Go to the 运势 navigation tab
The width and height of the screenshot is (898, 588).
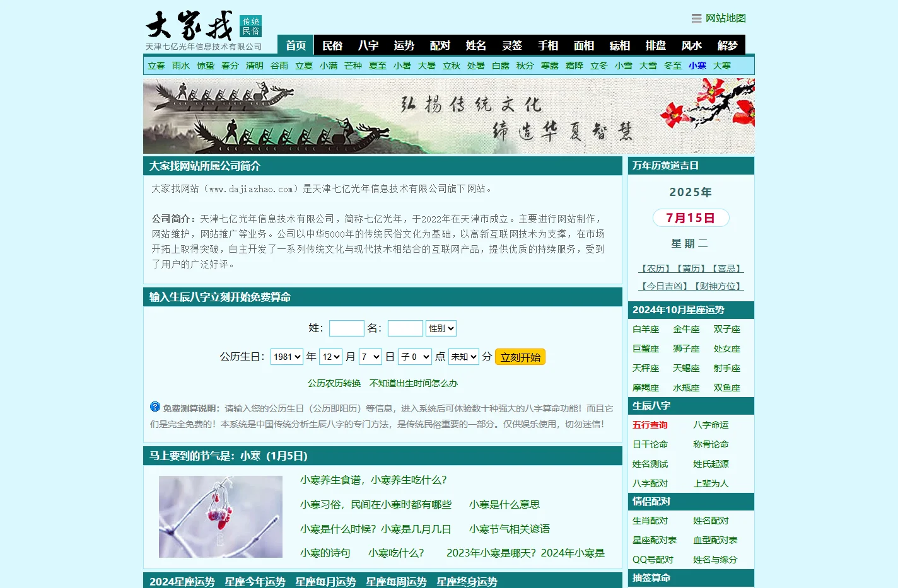(404, 45)
